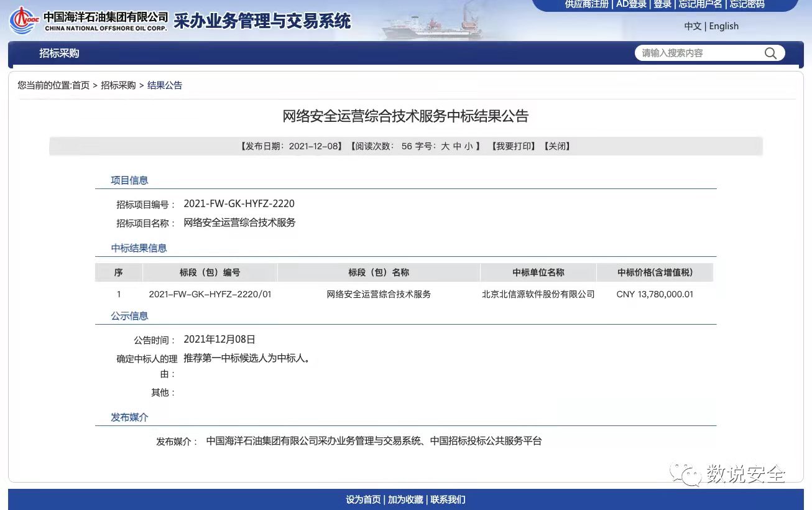Click 项目信息 section heading
The height and width of the screenshot is (510, 812).
129,180
